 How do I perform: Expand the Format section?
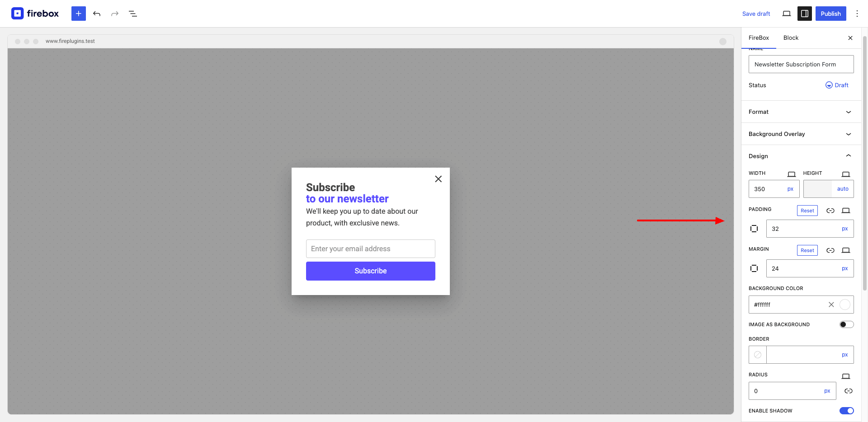coord(800,112)
